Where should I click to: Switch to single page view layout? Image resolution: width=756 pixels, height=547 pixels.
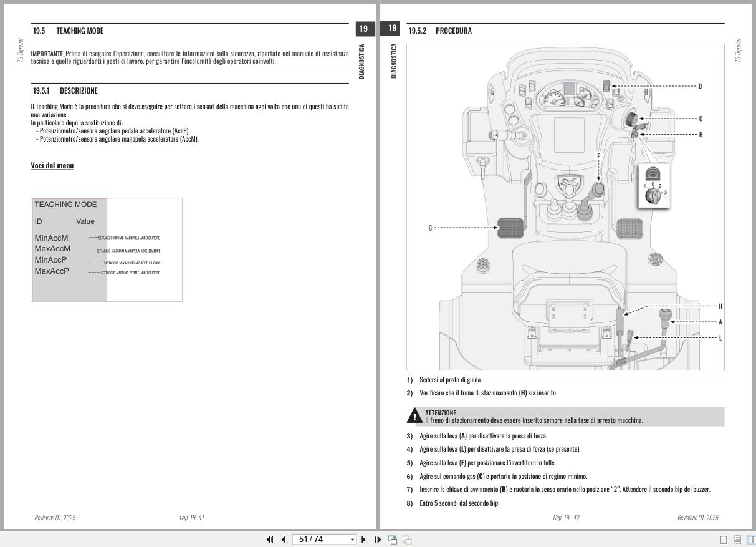tap(724, 540)
